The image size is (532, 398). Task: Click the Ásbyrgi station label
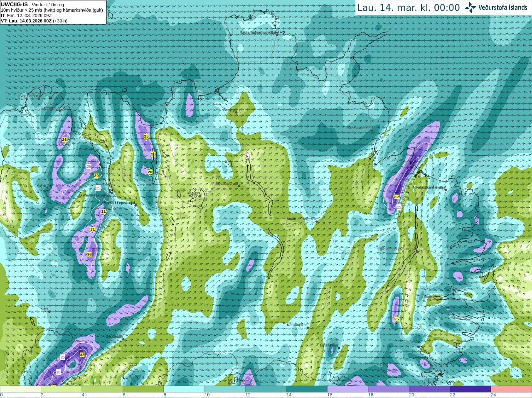click(229, 110)
